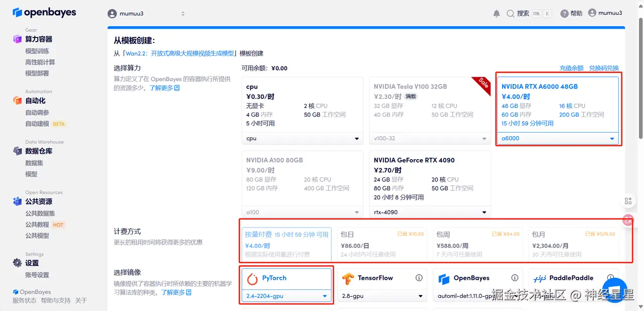Open the blue chat support bubble
Image resolution: width=644 pixels, height=311 pixels.
click(x=614, y=290)
